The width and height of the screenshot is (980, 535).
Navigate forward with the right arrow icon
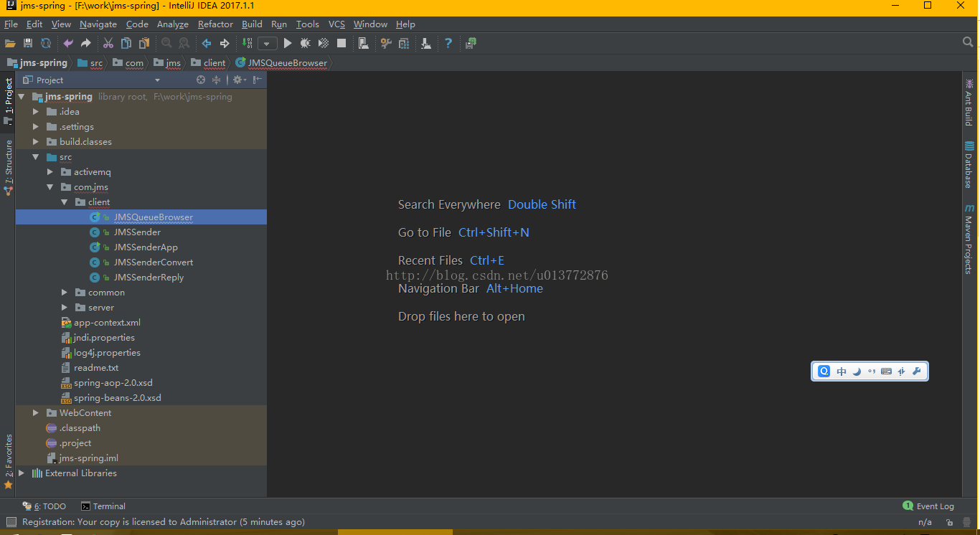pyautogui.click(x=225, y=43)
